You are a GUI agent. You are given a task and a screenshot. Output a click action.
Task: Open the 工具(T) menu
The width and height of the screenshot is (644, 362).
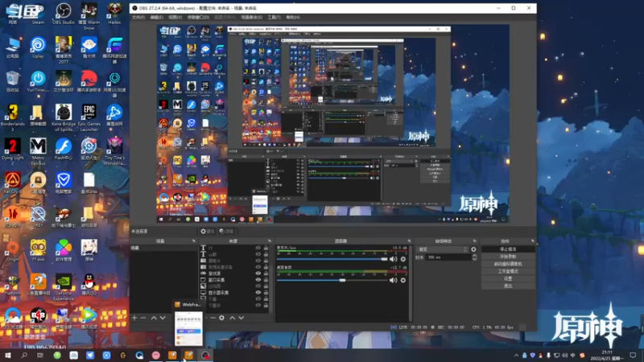tap(274, 17)
